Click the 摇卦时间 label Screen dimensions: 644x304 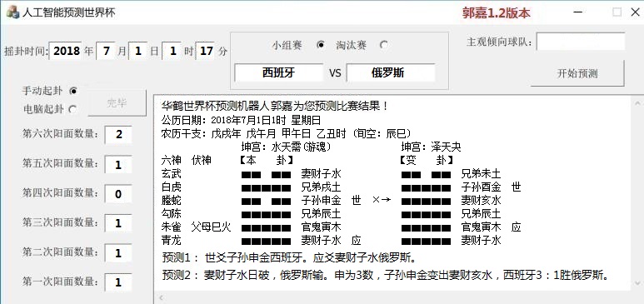27,52
